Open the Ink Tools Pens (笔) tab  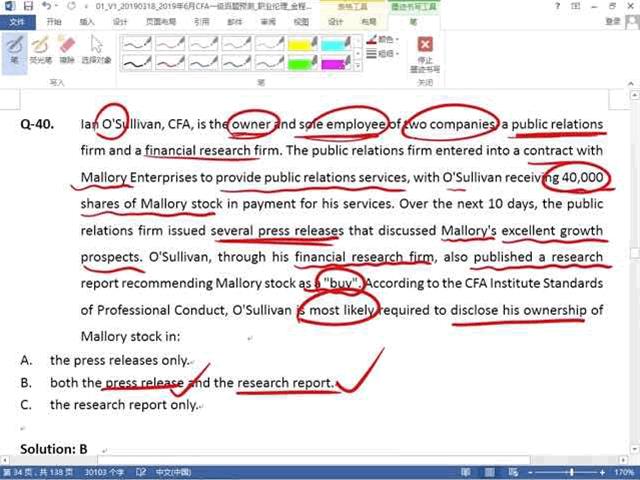pyautogui.click(x=413, y=22)
